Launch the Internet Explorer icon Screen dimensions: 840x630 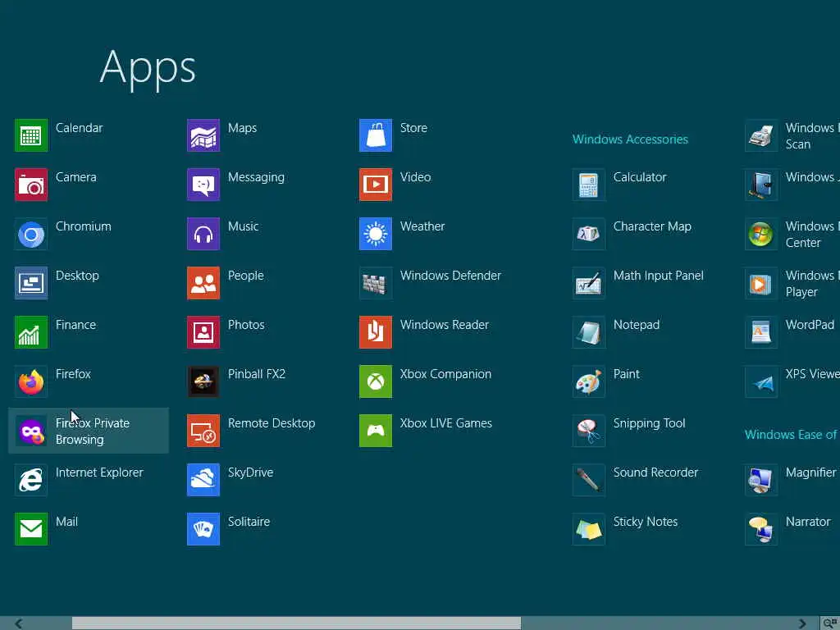pyautogui.click(x=31, y=481)
